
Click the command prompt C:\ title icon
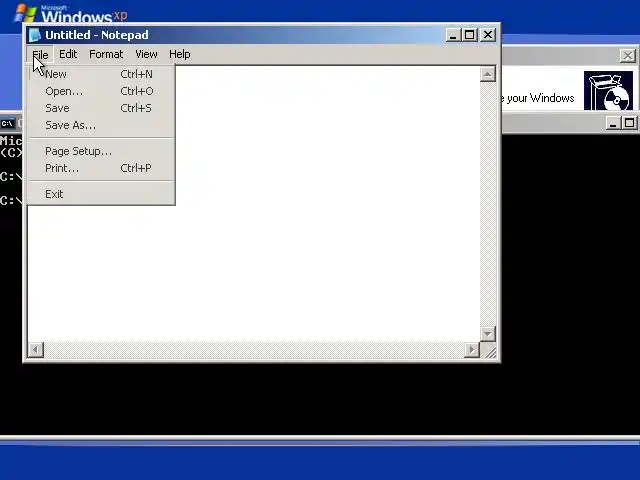point(8,123)
